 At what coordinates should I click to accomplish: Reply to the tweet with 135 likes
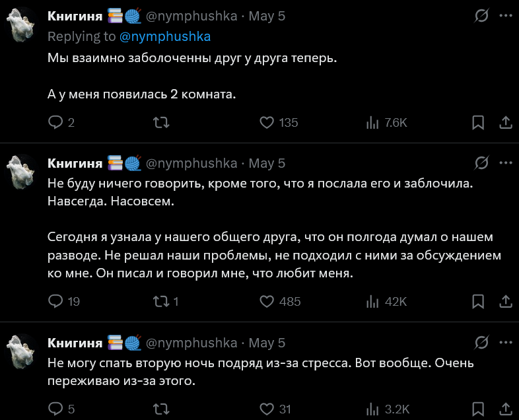coord(56,122)
